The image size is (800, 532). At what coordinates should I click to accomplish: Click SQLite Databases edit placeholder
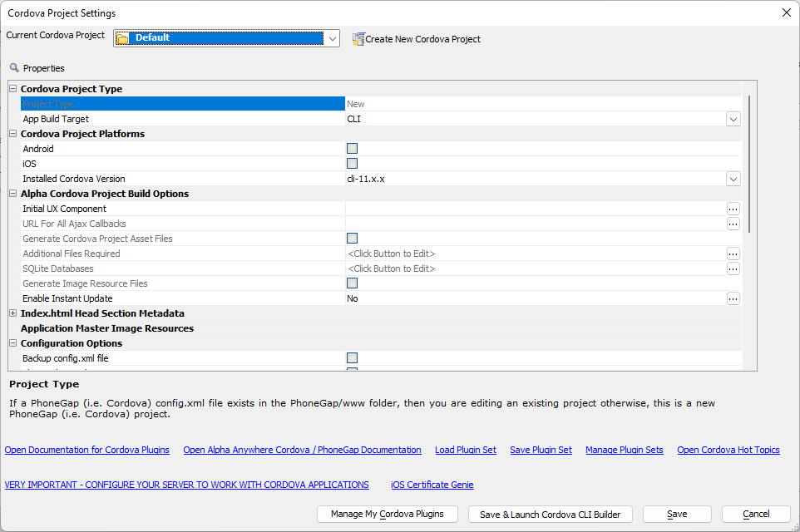[x=392, y=268]
